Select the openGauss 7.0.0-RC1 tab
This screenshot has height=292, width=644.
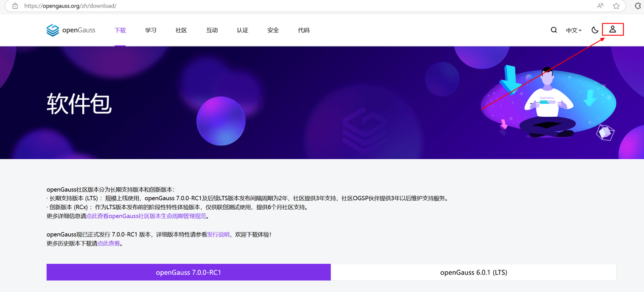(x=188, y=272)
